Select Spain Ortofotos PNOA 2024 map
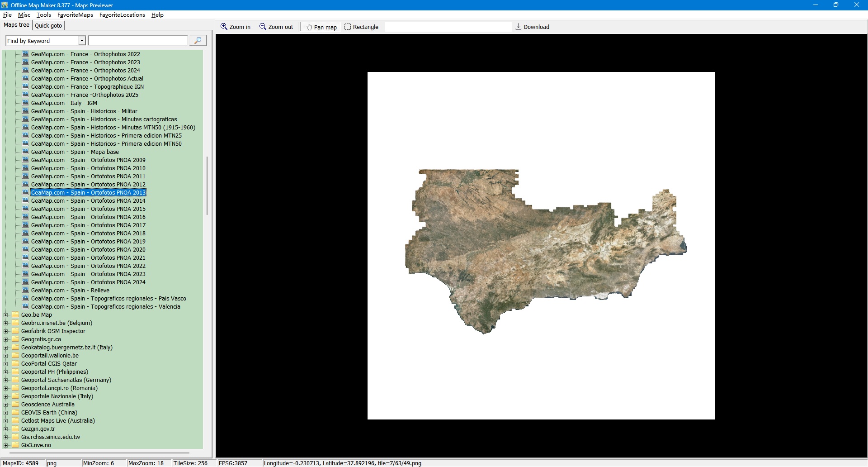This screenshot has height=467, width=868. (88, 282)
